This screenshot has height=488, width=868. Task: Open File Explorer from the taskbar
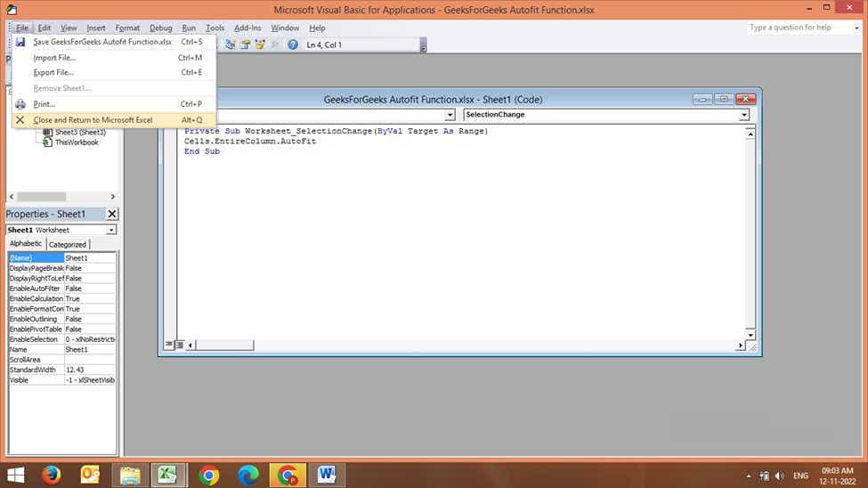[130, 476]
